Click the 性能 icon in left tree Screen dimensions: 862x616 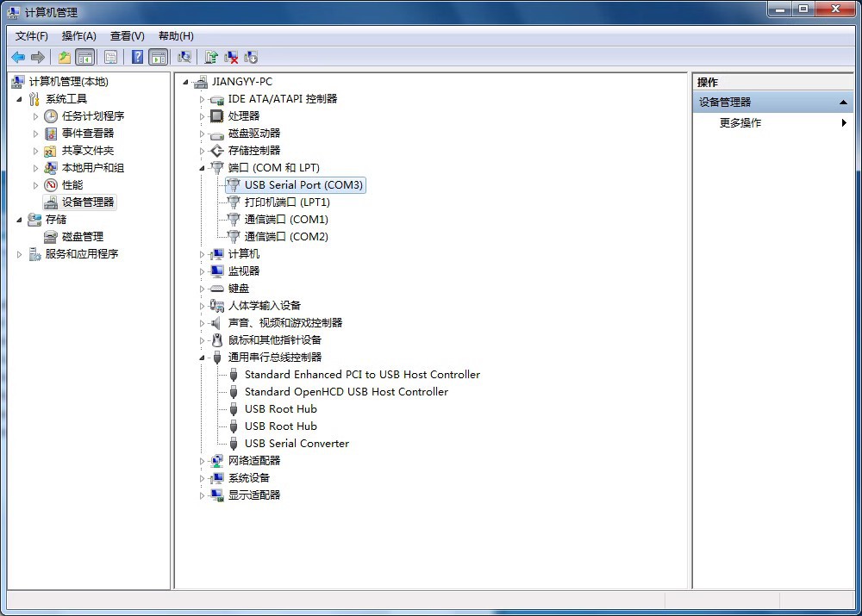tap(51, 184)
